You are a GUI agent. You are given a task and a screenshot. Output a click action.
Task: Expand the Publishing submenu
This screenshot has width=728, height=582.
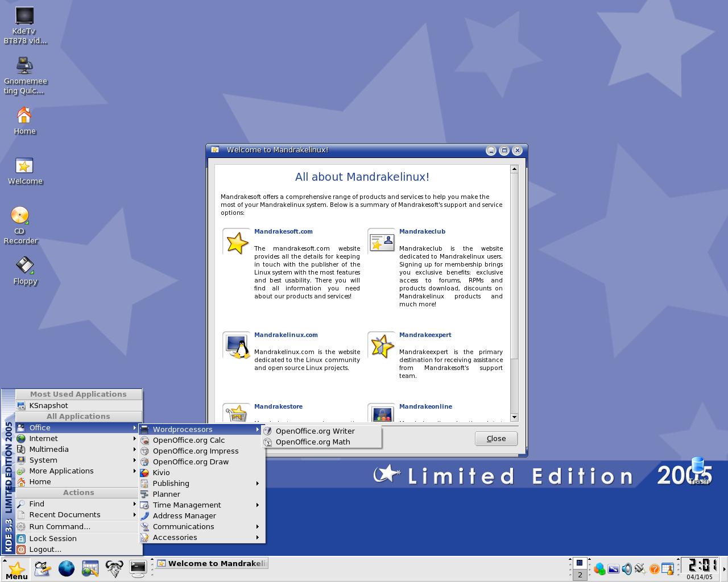(x=202, y=483)
